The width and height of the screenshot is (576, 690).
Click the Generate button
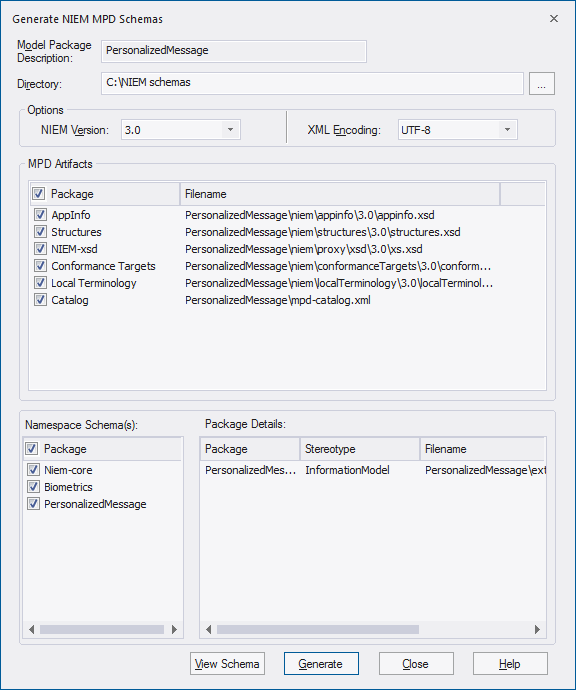pos(321,664)
